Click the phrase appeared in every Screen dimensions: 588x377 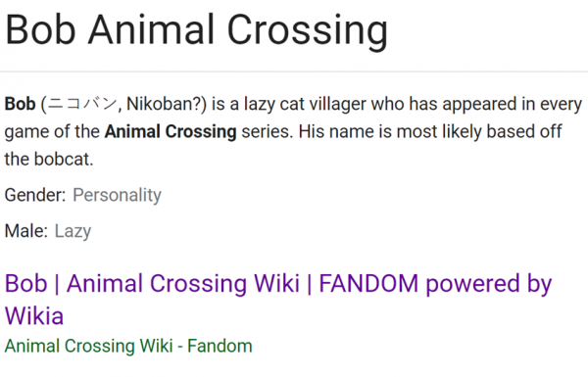[x=512, y=105]
